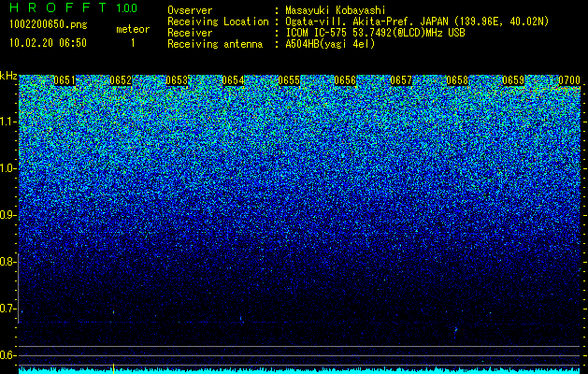Click the 0655 time marker
Image resolution: width=588 pixels, height=374 pixels.
pos(289,80)
